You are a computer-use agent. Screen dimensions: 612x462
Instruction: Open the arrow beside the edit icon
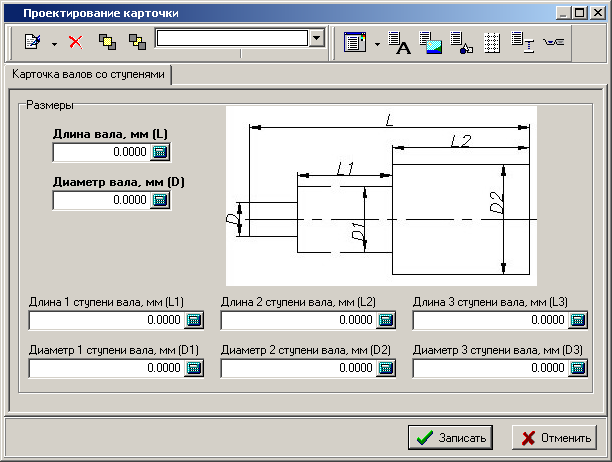coord(54,44)
